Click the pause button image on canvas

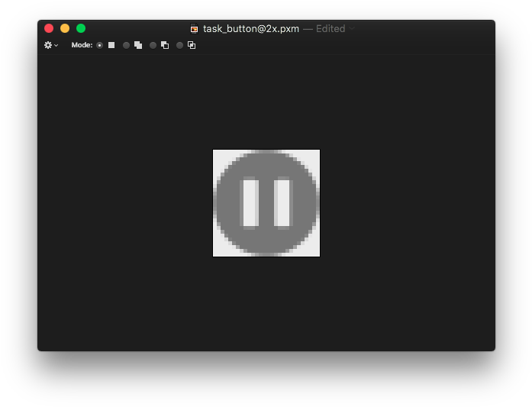266,203
